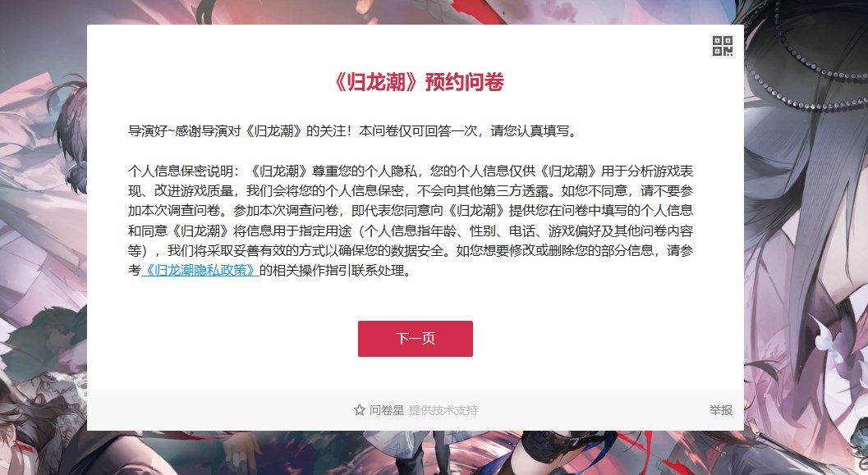Click the sentence ending 的相关操作指引联系处理
Image resolution: width=868 pixels, height=475 pixels.
coord(336,271)
